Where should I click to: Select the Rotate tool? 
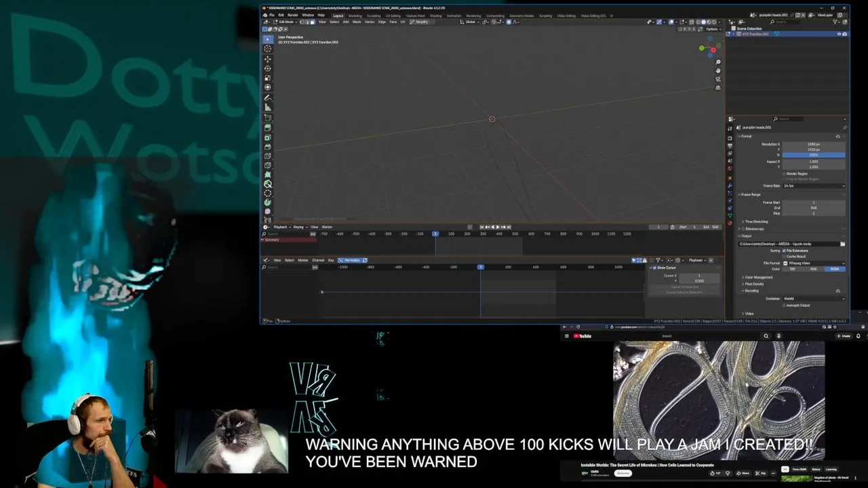tap(268, 68)
